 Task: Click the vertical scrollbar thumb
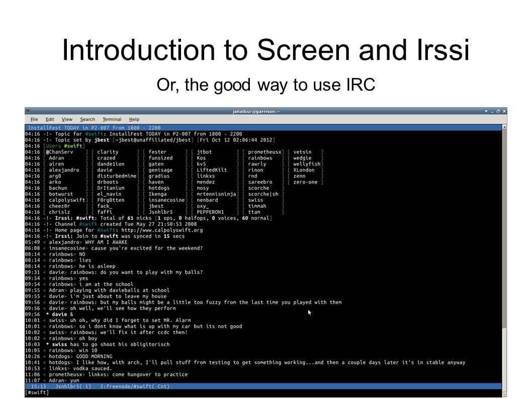click(x=504, y=360)
